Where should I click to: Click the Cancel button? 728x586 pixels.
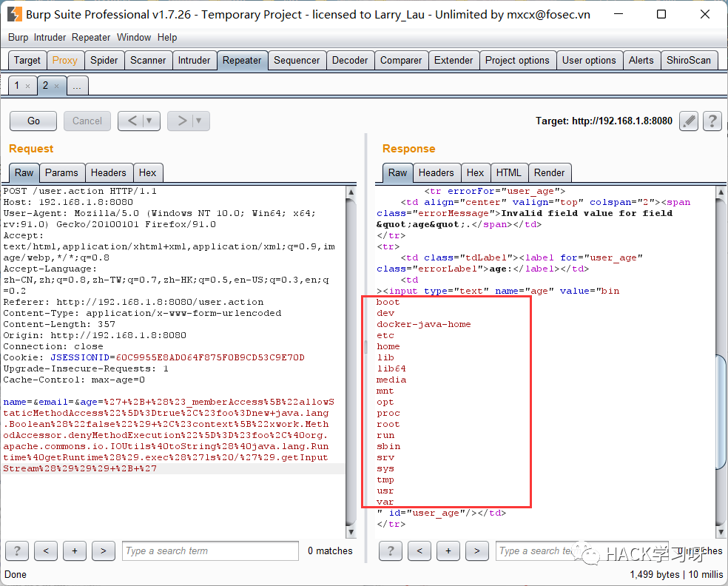point(87,121)
